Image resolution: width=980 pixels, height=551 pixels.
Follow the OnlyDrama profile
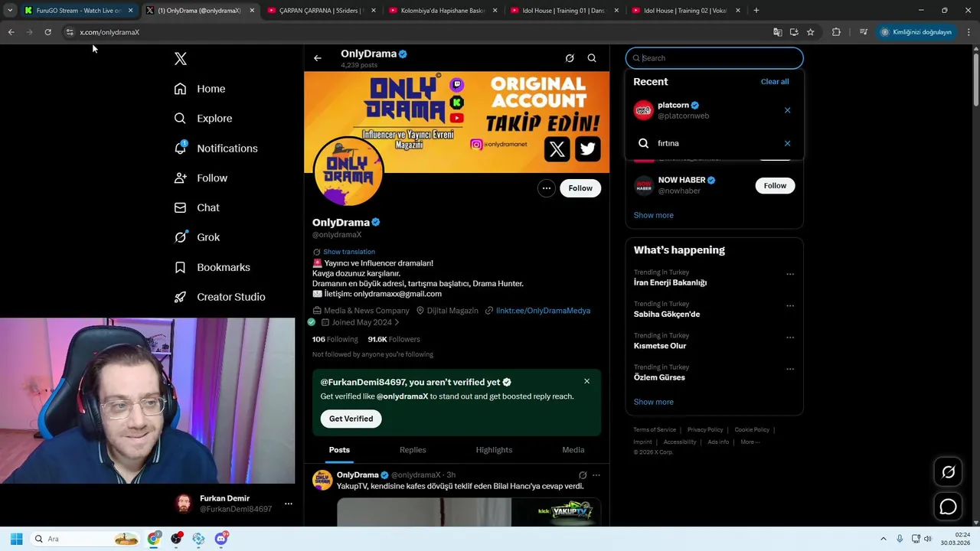[x=580, y=188]
